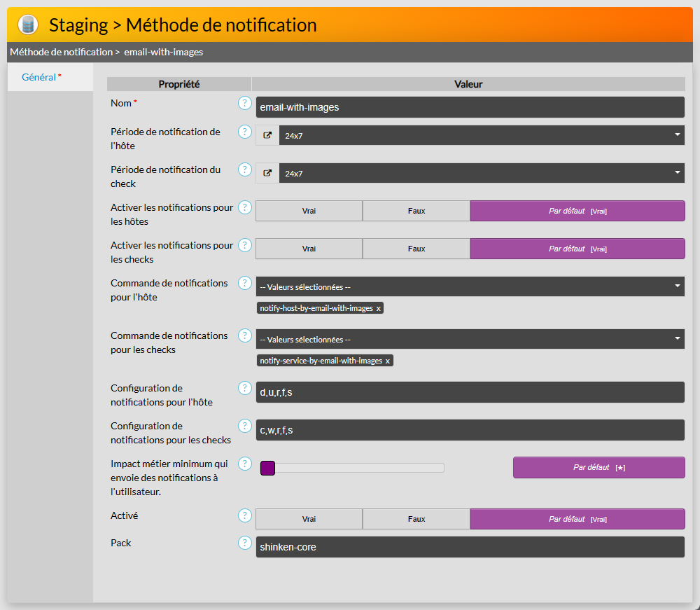
Task: Set Activé to Faux
Action: [x=416, y=519]
